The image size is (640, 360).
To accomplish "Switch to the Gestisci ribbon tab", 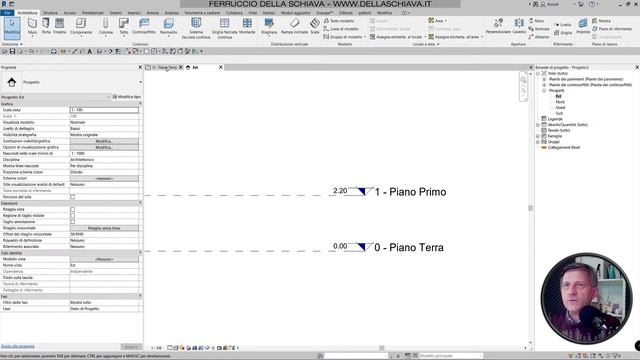I will tap(269, 13).
